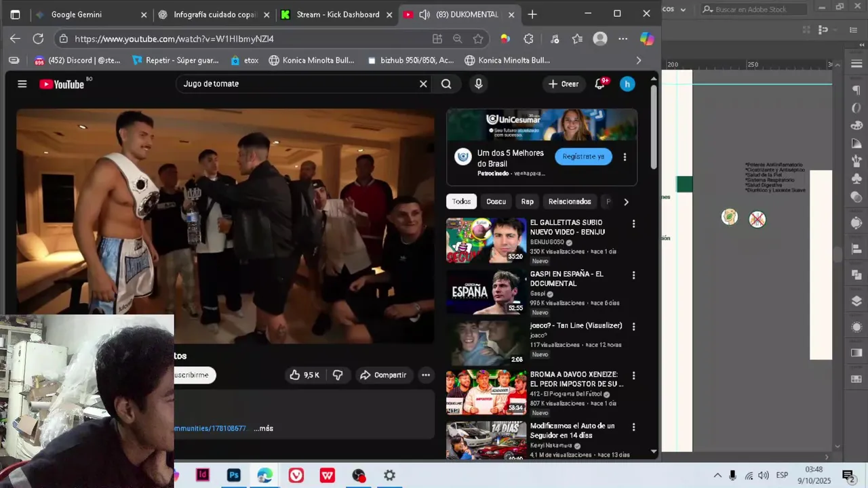Image resolution: width=868 pixels, height=488 pixels.
Task: Select the Relacionados filter chip
Action: coord(570,201)
